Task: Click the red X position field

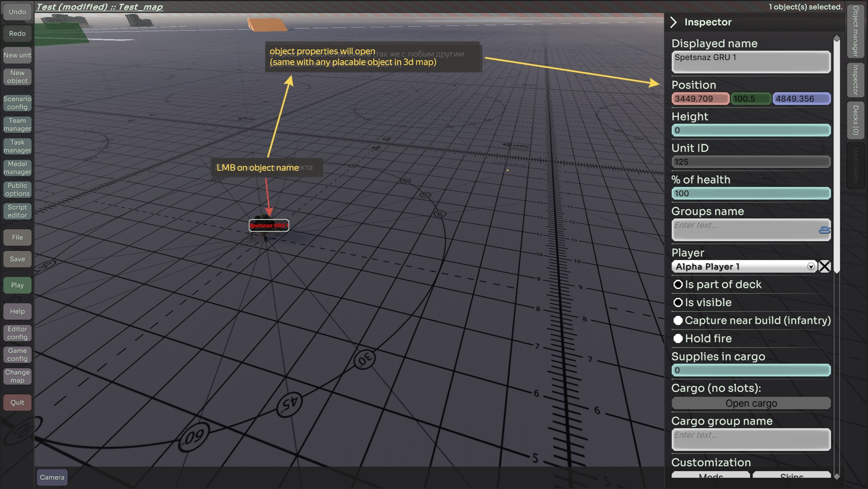Action: (700, 99)
